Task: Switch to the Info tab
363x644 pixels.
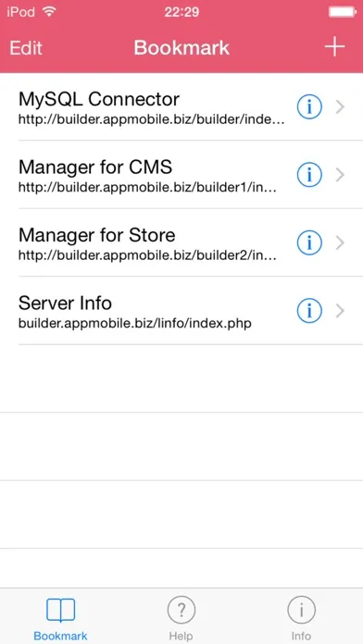Action: [301, 619]
